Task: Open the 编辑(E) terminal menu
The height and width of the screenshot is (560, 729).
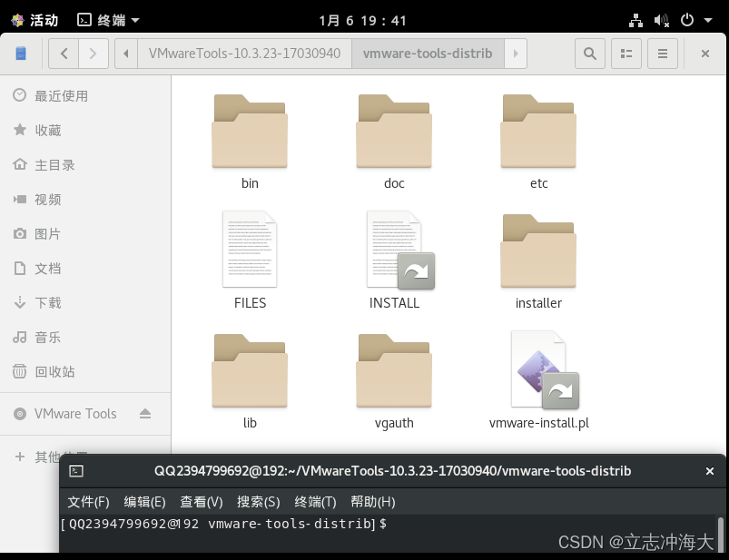Action: pyautogui.click(x=144, y=501)
